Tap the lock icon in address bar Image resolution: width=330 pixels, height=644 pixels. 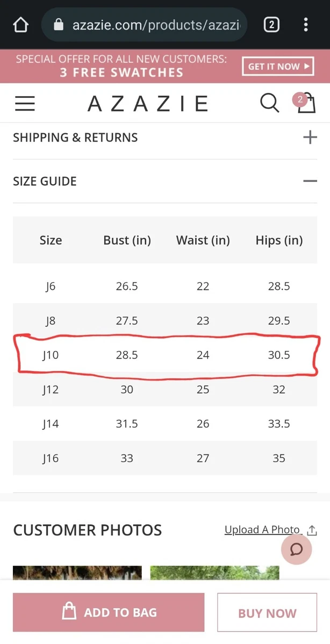point(60,25)
